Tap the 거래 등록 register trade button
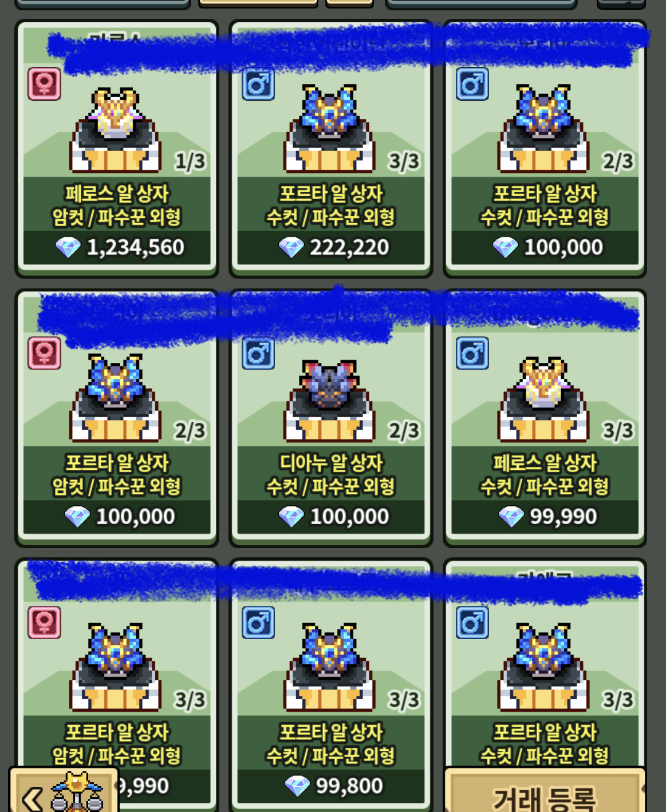The width and height of the screenshot is (666, 812). 545,793
